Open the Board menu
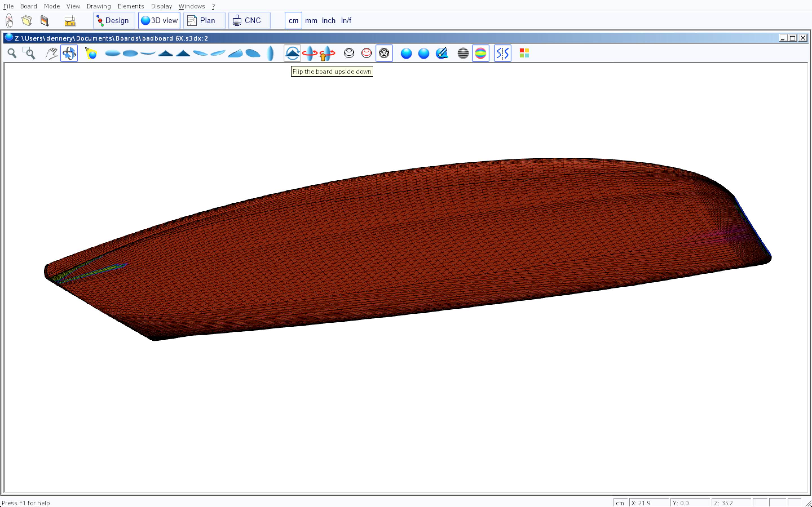812x507 pixels. coord(28,6)
